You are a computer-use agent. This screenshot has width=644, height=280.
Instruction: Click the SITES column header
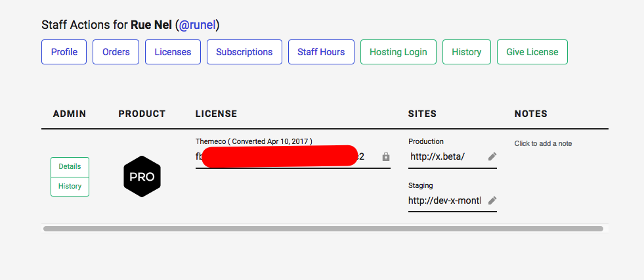(x=422, y=114)
